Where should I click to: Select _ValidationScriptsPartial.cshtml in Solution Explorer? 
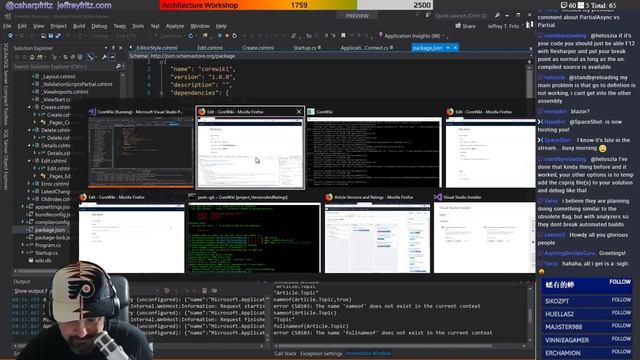point(77,84)
